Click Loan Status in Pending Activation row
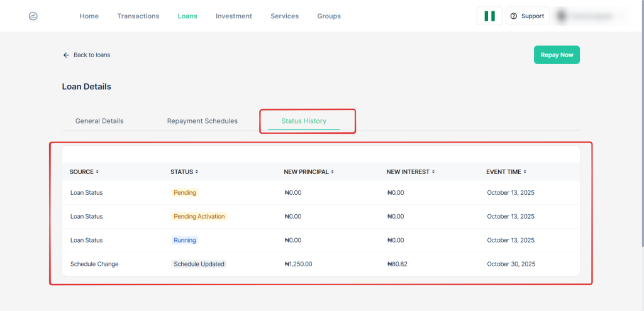Viewport: 644px width, 311px height. [86, 216]
